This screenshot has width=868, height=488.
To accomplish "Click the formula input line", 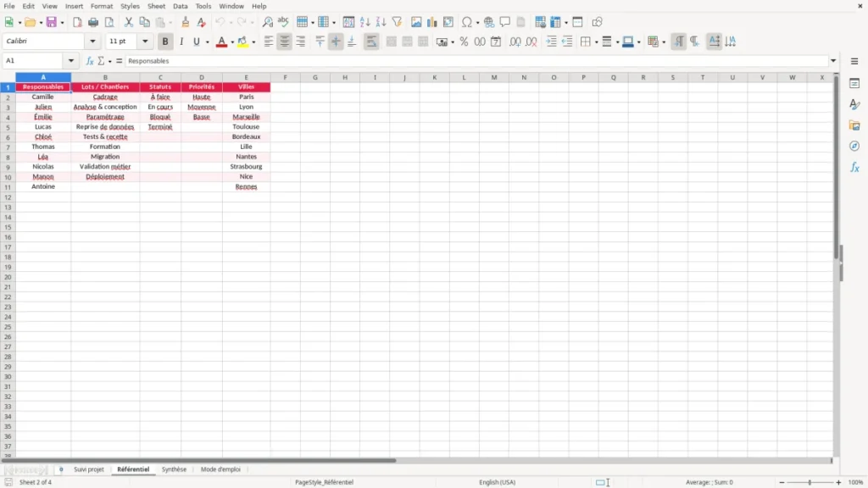I will 476,61.
